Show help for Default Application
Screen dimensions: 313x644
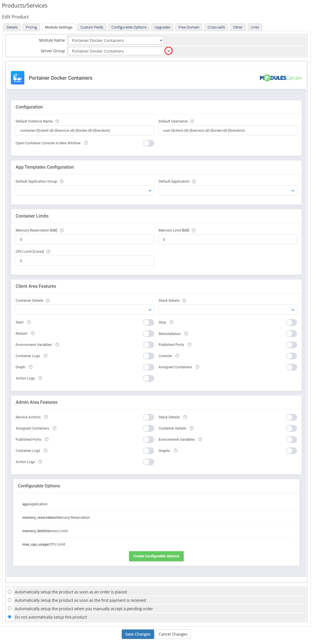pos(194,181)
